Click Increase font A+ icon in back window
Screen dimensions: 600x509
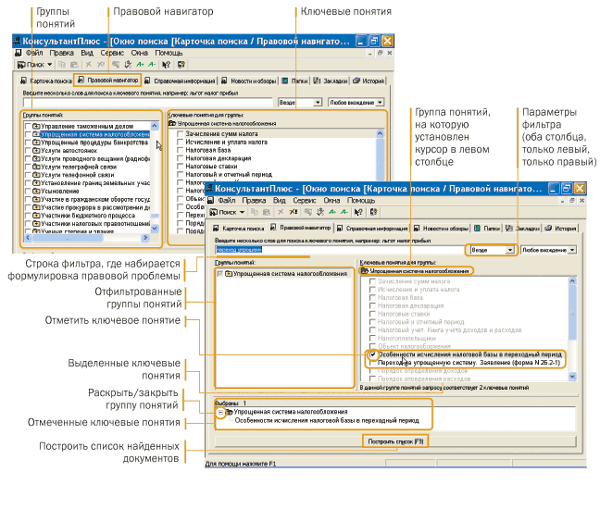140,65
